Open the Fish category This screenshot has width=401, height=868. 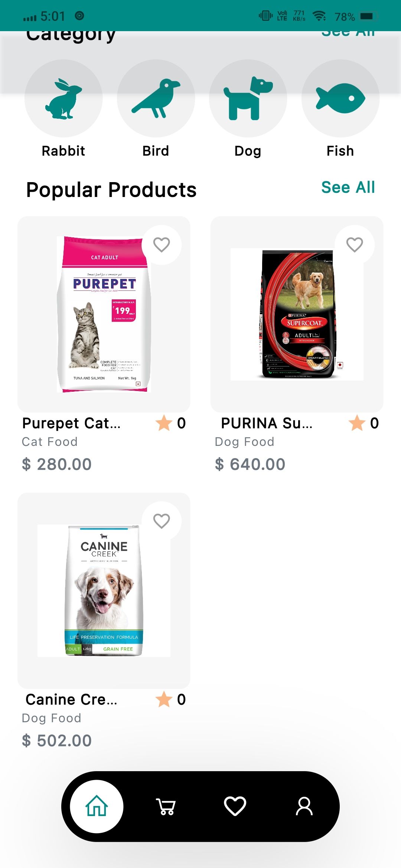coord(340,99)
